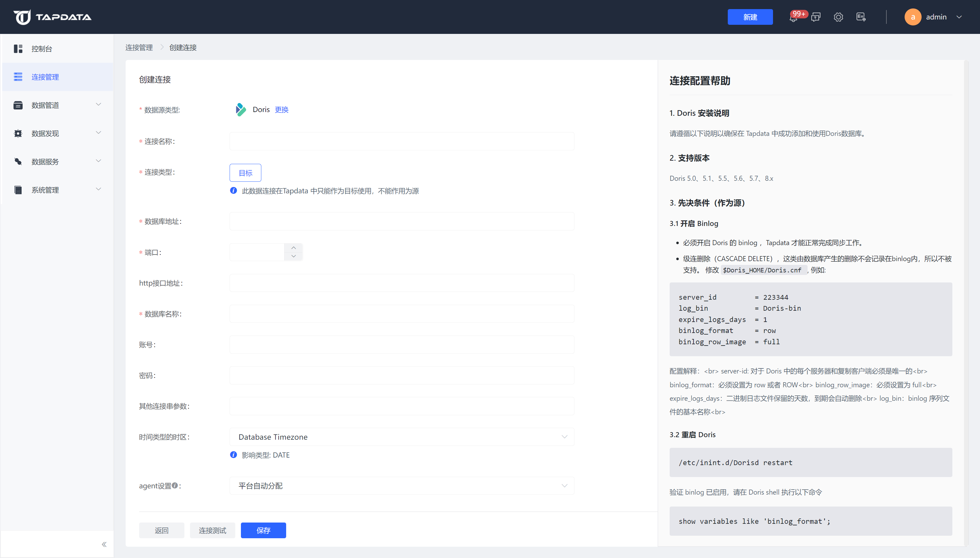Click the TAPDATA logo
The image size is (980, 558).
pyautogui.click(x=52, y=17)
